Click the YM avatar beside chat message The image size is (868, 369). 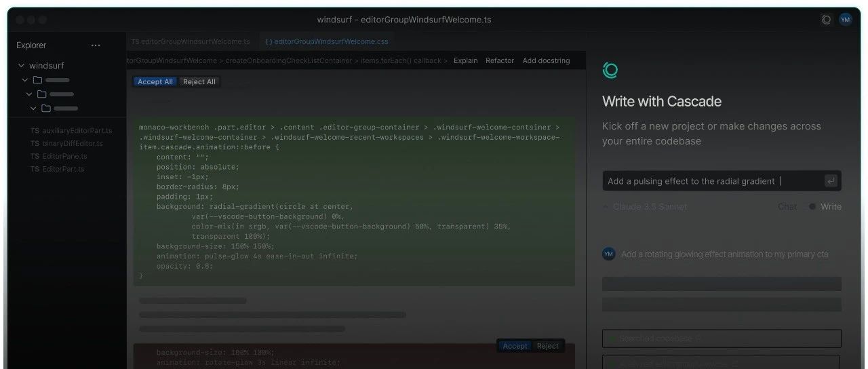click(x=608, y=254)
